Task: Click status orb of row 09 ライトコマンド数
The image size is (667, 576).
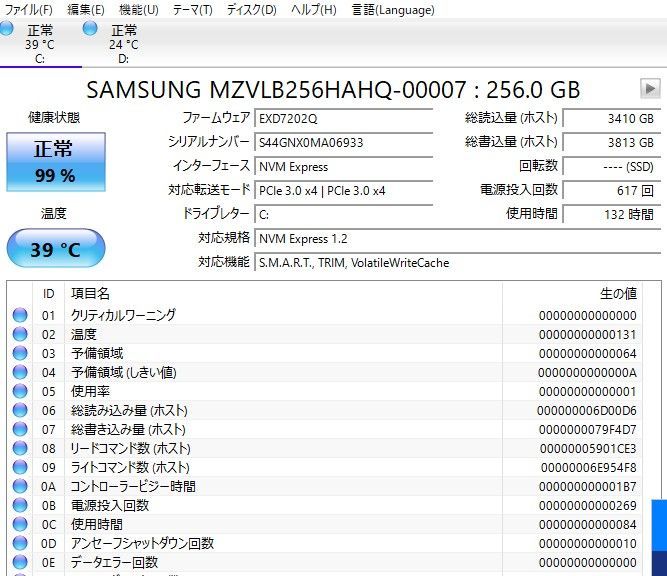Action: tap(20, 467)
